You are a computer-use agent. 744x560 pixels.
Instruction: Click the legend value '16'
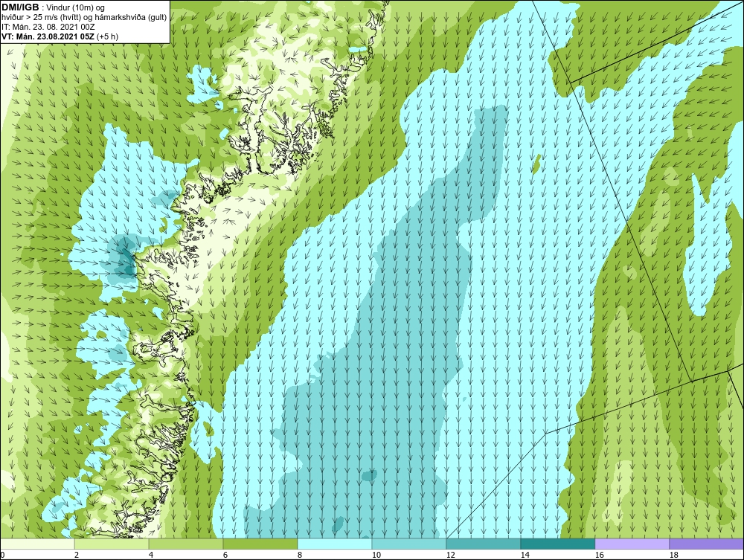coord(599,555)
